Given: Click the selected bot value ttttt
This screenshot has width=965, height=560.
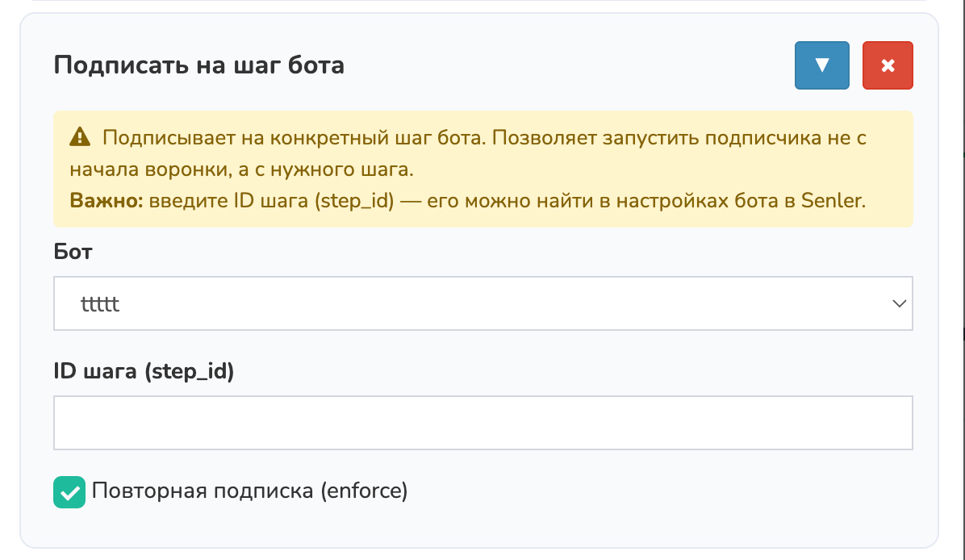Looking at the screenshot, I should click(x=101, y=304).
